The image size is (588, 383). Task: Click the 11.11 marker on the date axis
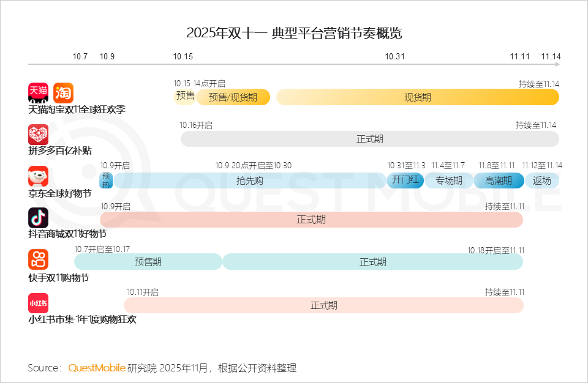click(520, 56)
